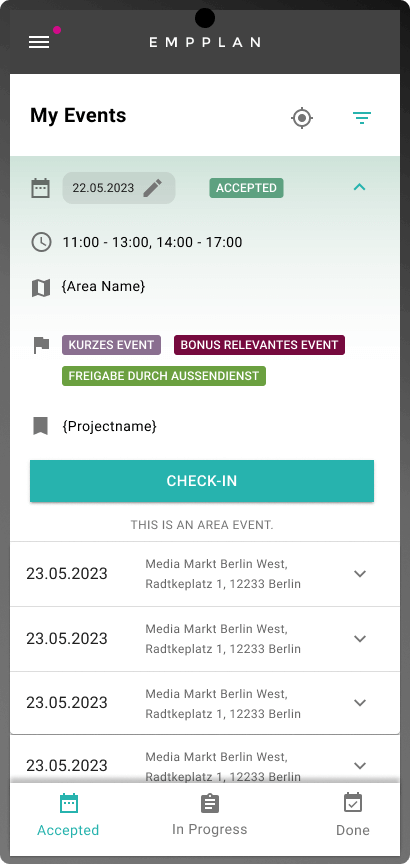Tap the bookmark icon beside Projectname
Viewport: 410px width, 864px height.
pos(40,426)
